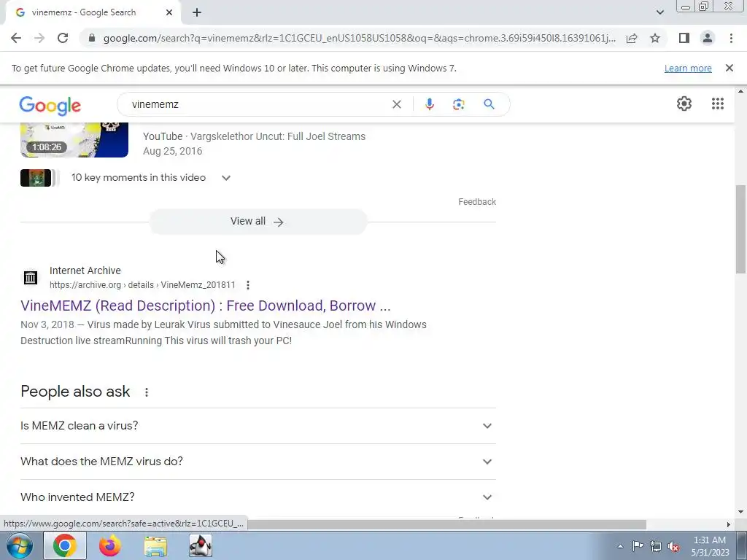This screenshot has width=747, height=560.
Task: Close the vinememz Google Search tab
Action: pyautogui.click(x=169, y=13)
